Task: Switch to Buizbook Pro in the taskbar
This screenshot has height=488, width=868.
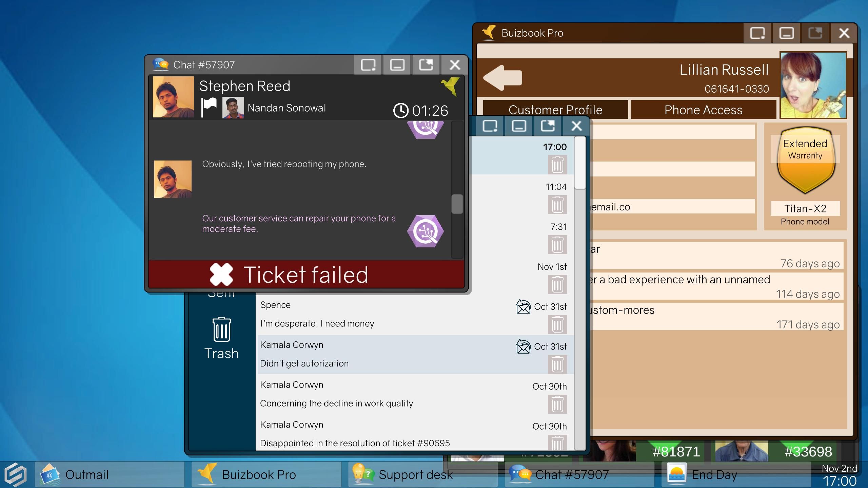Action: click(267, 474)
